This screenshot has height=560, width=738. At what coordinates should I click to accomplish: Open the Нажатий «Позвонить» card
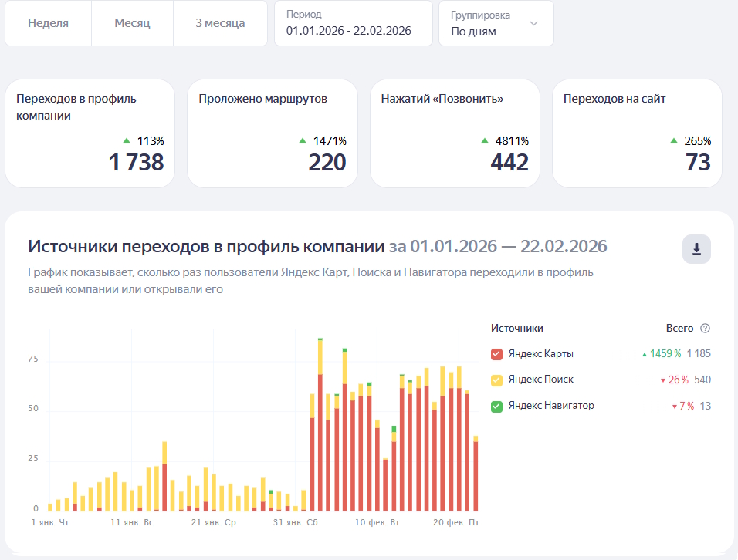(455, 133)
